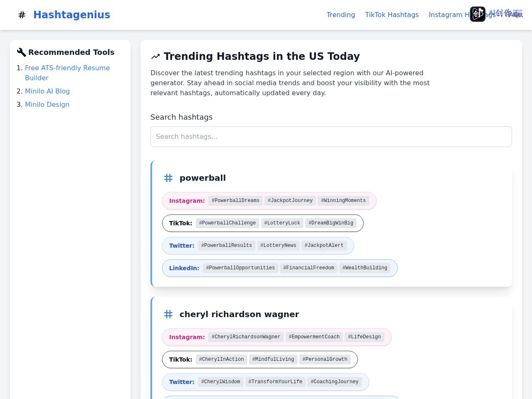This screenshot has height=399, width=532.
Task: Focus the Search hashtags input field
Action: (331, 137)
